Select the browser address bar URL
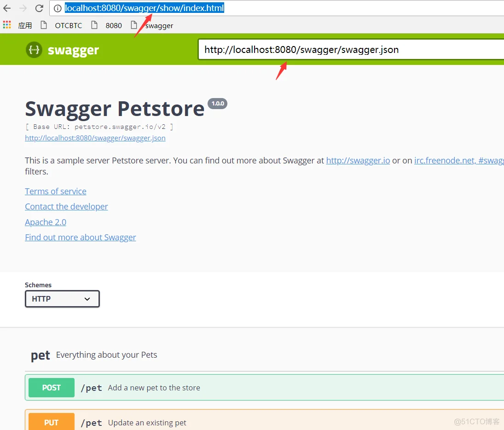 [x=145, y=8]
